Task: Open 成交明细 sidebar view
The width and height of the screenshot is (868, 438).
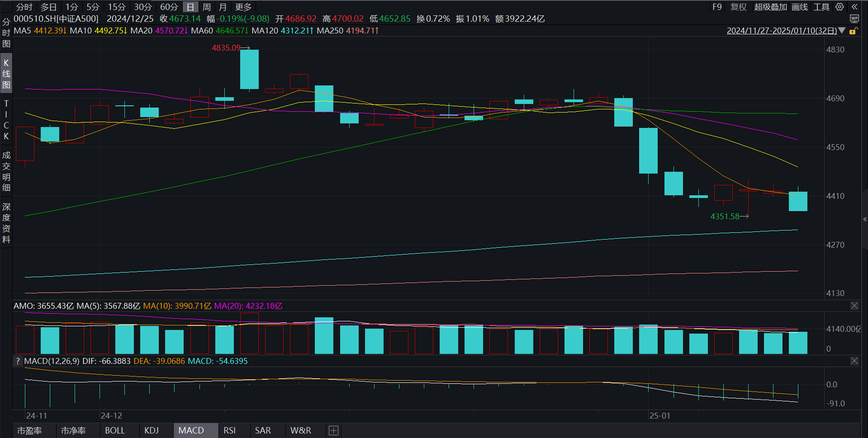Action: (x=6, y=171)
